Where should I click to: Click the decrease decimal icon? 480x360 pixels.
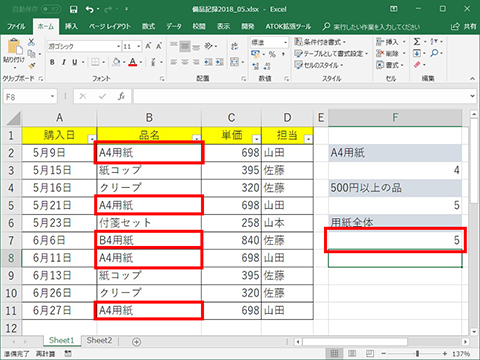tap(267, 66)
